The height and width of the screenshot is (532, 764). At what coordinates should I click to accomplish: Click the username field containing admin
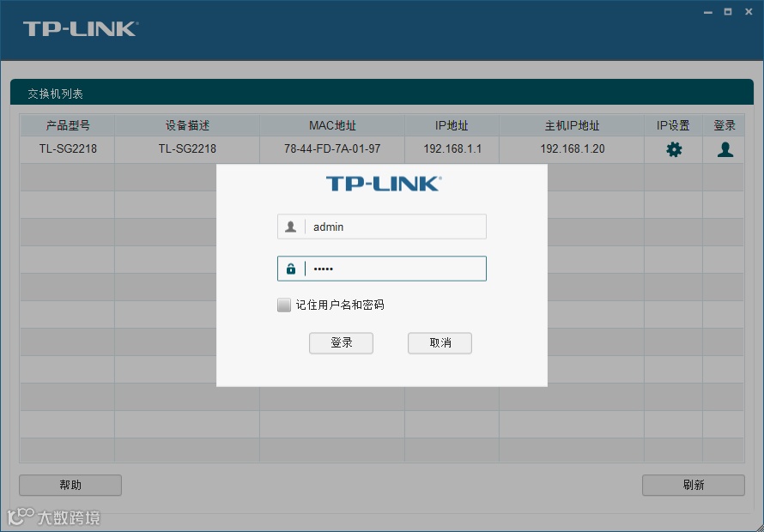[381, 227]
